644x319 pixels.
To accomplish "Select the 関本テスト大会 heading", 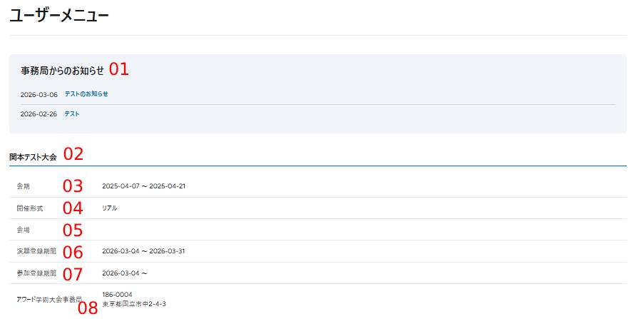I will coord(33,156).
